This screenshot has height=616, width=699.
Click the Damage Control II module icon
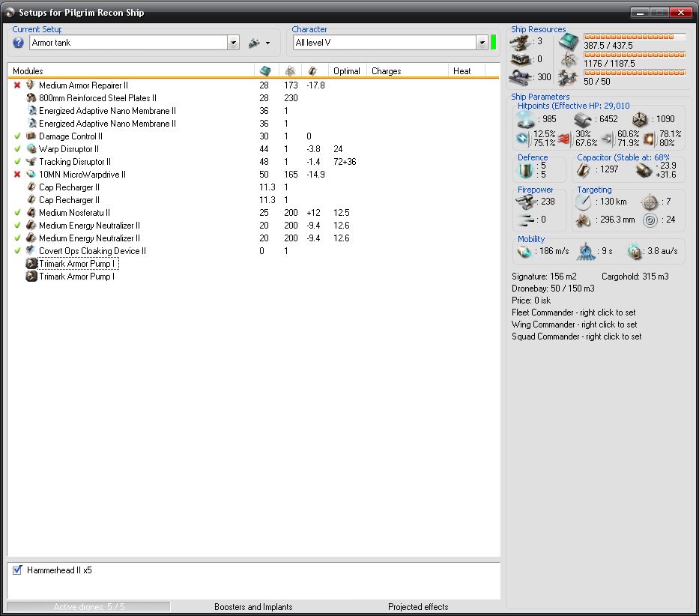(x=31, y=136)
